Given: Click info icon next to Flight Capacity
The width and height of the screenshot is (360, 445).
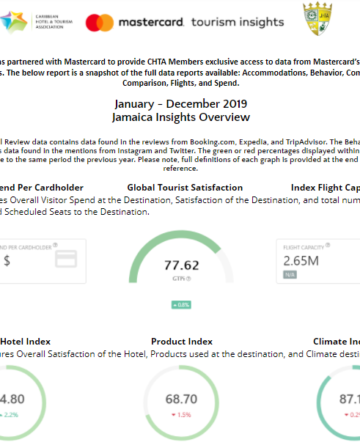Looking at the screenshot, I should (x=328, y=245).
